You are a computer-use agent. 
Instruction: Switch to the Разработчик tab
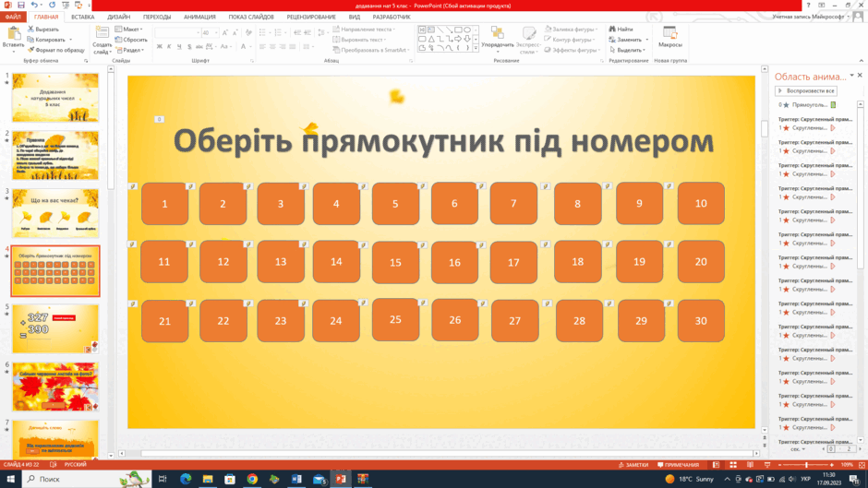392,18
